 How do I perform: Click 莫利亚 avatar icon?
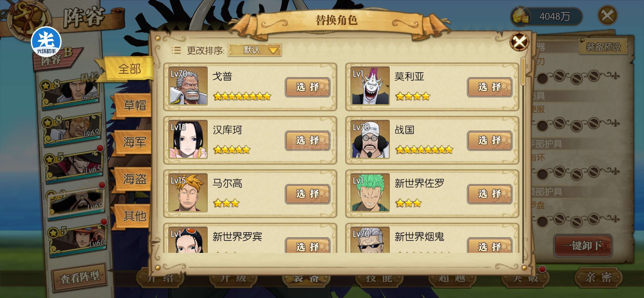coord(370,86)
